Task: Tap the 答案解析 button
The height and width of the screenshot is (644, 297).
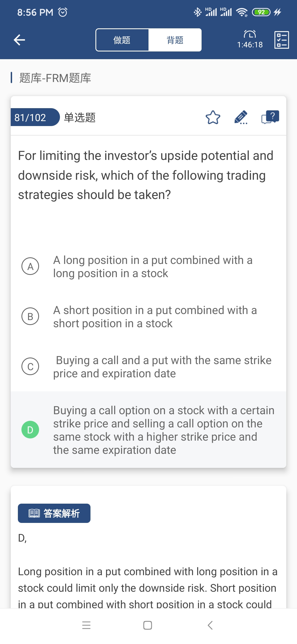Action: point(54,513)
